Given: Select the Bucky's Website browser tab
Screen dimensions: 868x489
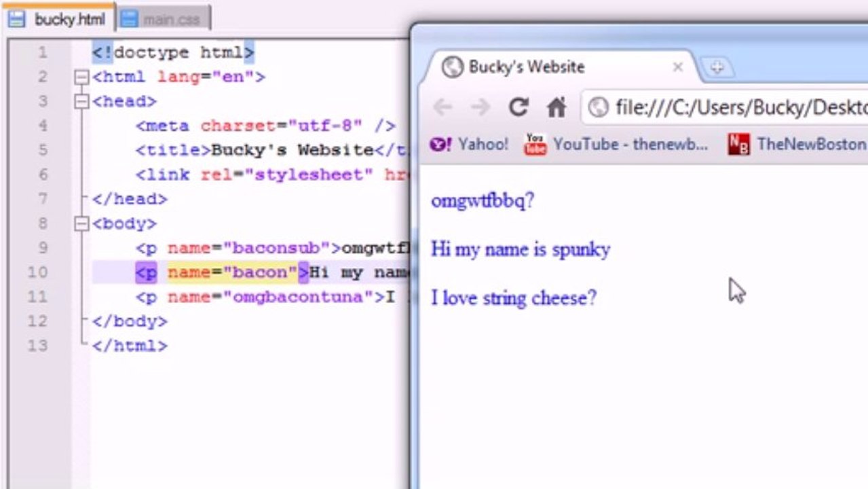Looking at the screenshot, I should click(x=560, y=67).
